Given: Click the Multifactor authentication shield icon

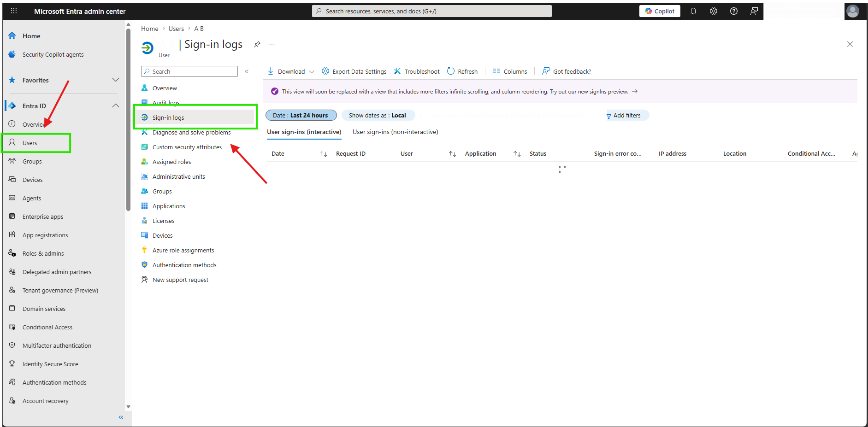Looking at the screenshot, I should (x=12, y=345).
